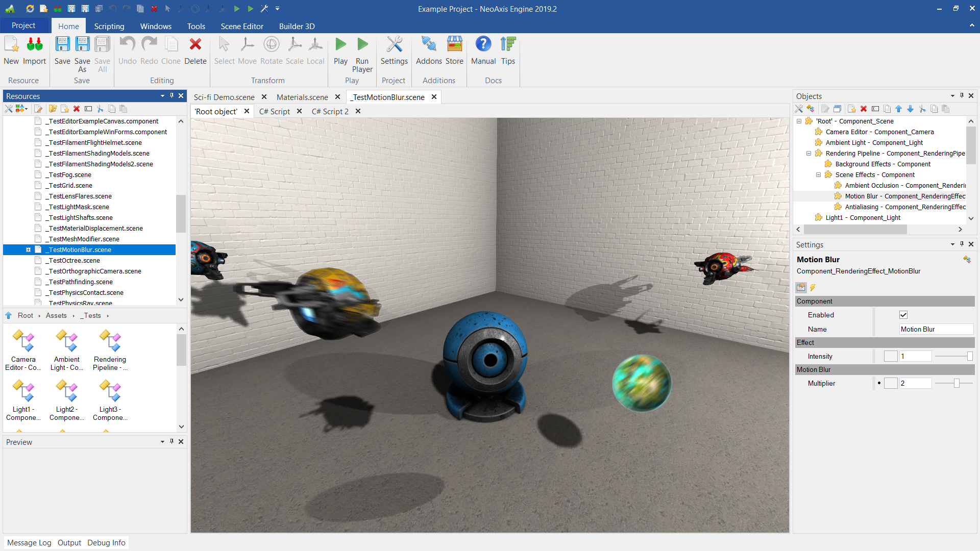Click Multiplier reference swatch box
The width and height of the screenshot is (980, 551).
[891, 383]
